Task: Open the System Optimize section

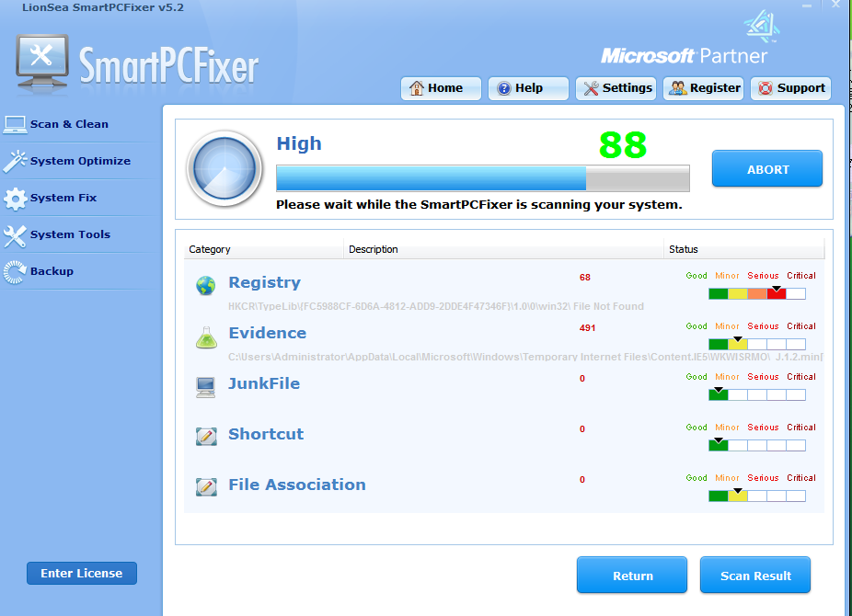Action: (80, 161)
